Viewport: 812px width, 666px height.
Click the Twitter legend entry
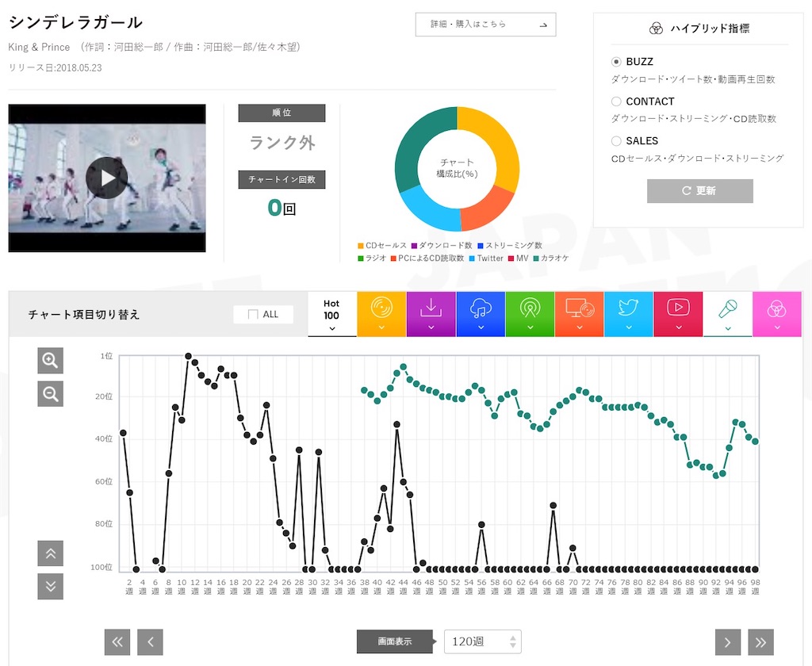(x=486, y=258)
